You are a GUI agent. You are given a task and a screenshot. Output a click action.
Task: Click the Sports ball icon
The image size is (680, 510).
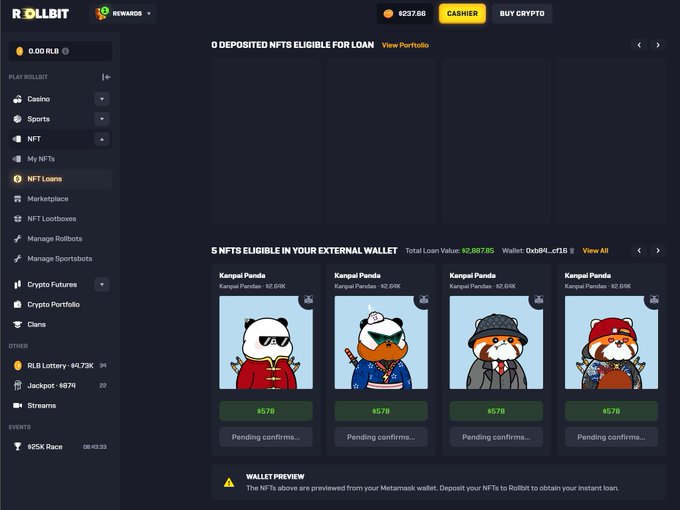tap(17, 119)
